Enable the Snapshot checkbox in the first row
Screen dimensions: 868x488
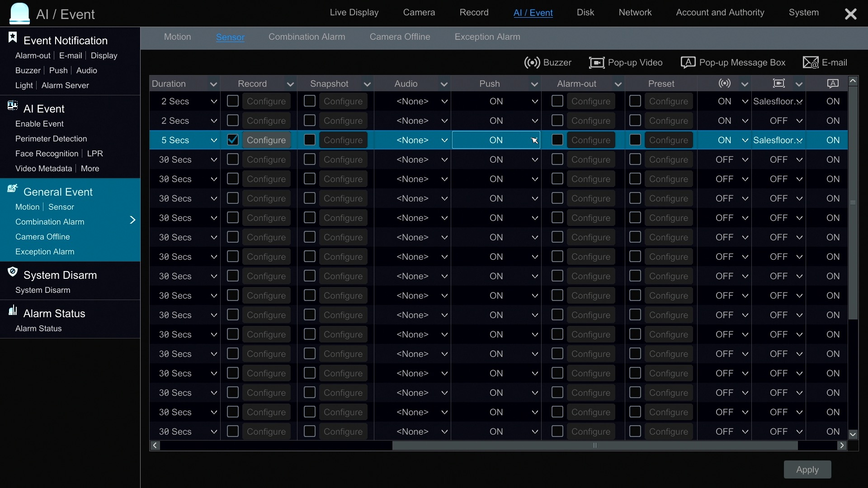pyautogui.click(x=310, y=101)
